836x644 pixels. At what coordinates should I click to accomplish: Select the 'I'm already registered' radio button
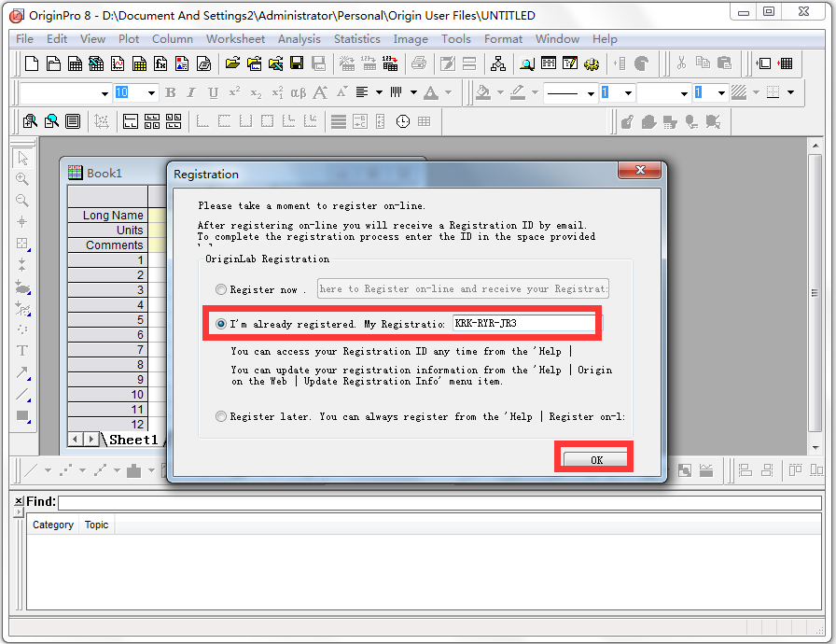click(x=219, y=323)
